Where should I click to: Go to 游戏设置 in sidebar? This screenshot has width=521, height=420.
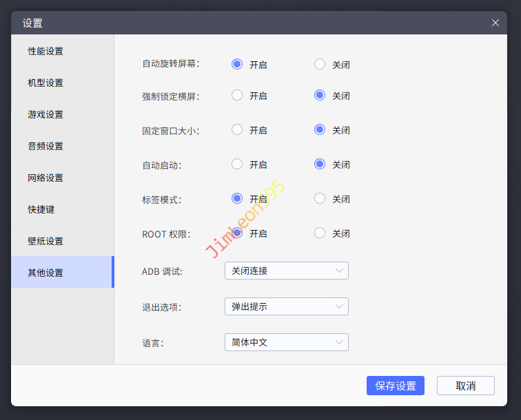45,114
